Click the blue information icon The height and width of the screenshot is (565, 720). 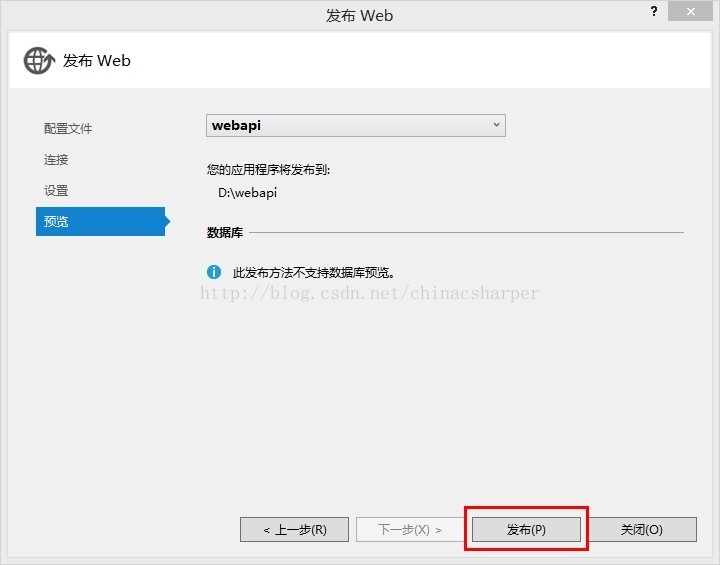point(214,272)
